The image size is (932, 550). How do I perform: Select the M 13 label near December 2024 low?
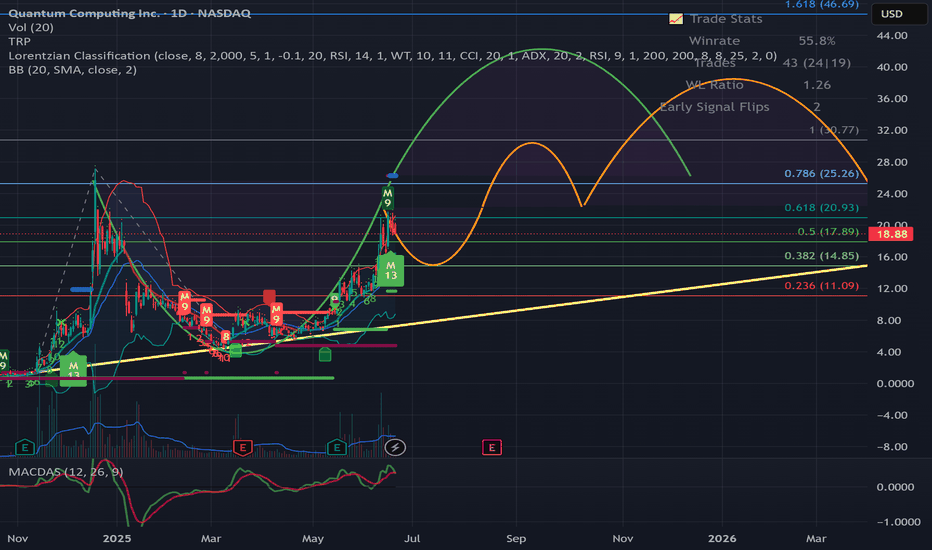point(73,370)
